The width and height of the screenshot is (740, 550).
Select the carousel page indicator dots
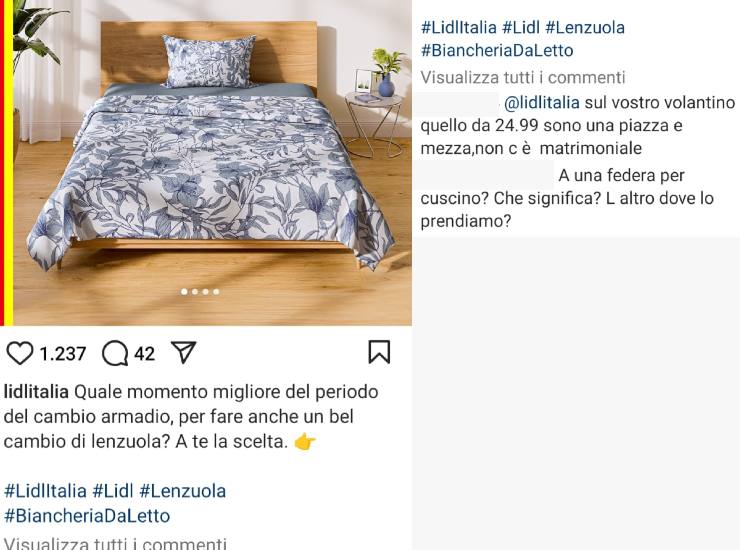200,292
